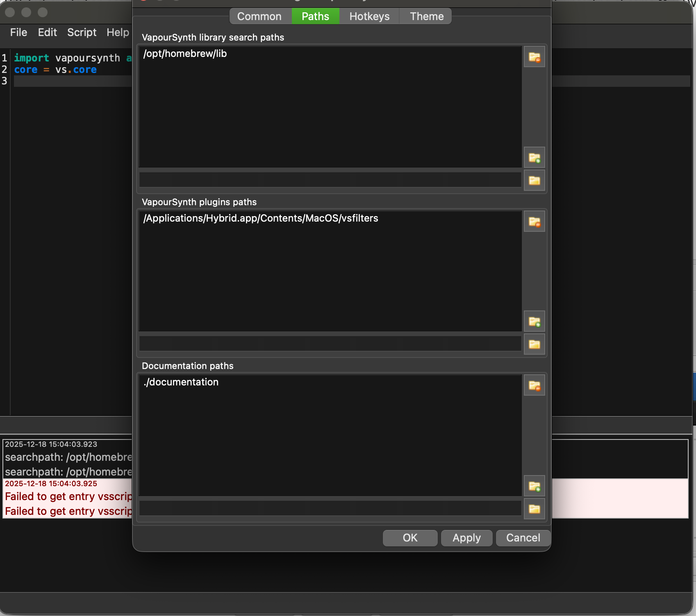Add a new plugins path to list

click(x=534, y=322)
